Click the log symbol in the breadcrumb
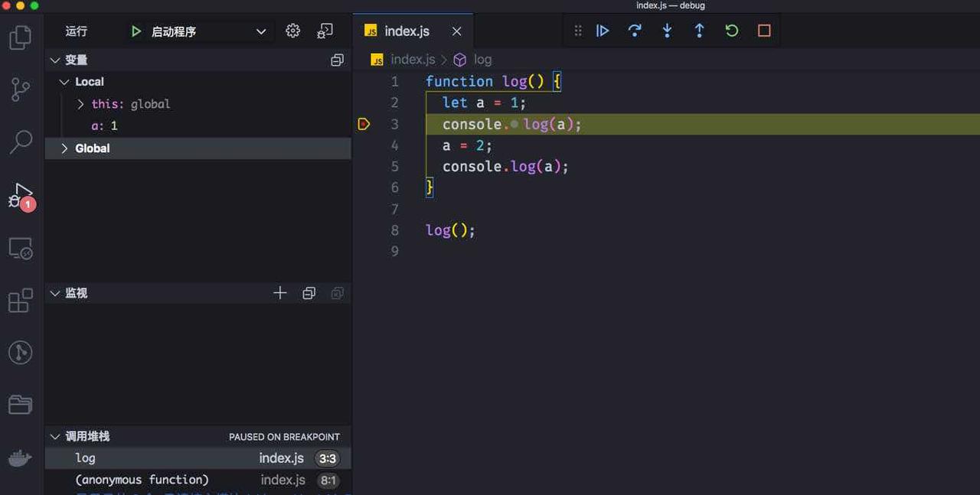This screenshot has height=495, width=980. (x=482, y=59)
